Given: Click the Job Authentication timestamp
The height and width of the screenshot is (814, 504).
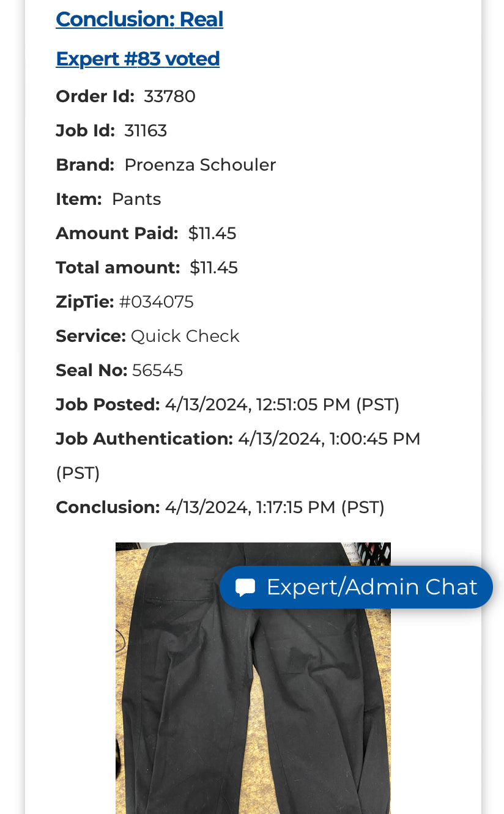Looking at the screenshot, I should 329,439.
